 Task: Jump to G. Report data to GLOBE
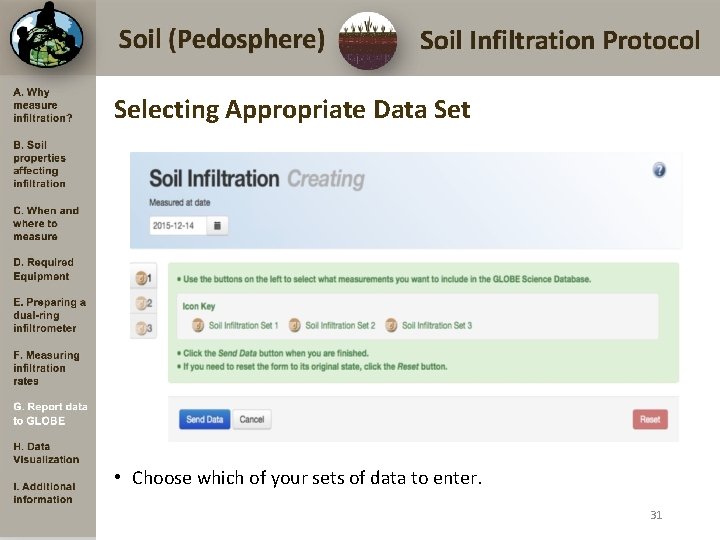click(50, 414)
